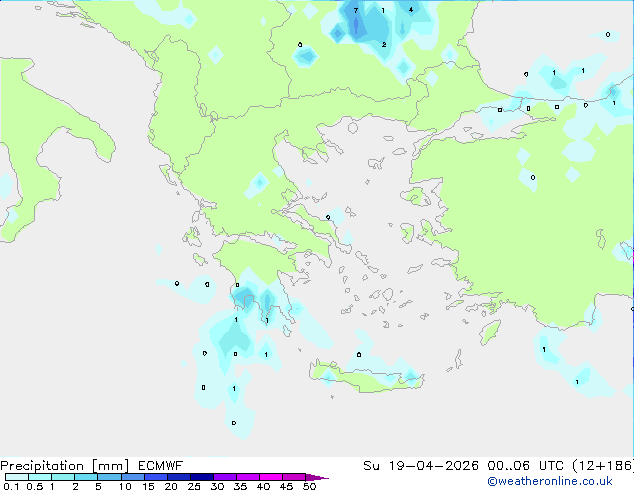This screenshot has height=490, width=634.
Task: Select legend swatch between 40 and 45
Action: point(271,477)
